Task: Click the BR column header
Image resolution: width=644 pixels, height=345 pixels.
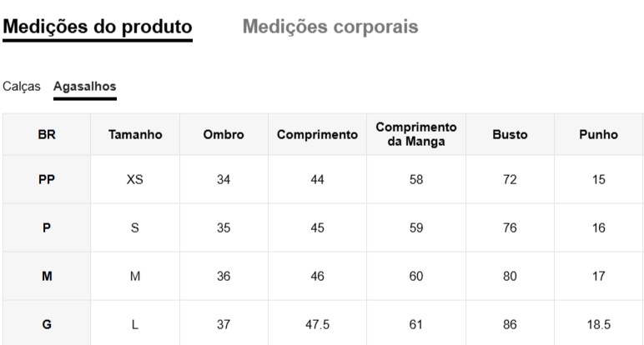Action: point(47,134)
